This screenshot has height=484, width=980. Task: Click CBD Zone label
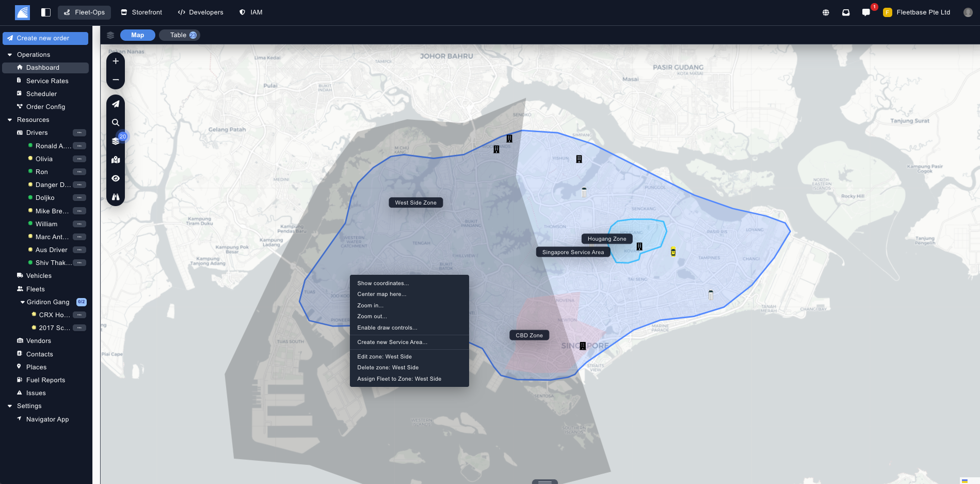click(529, 336)
